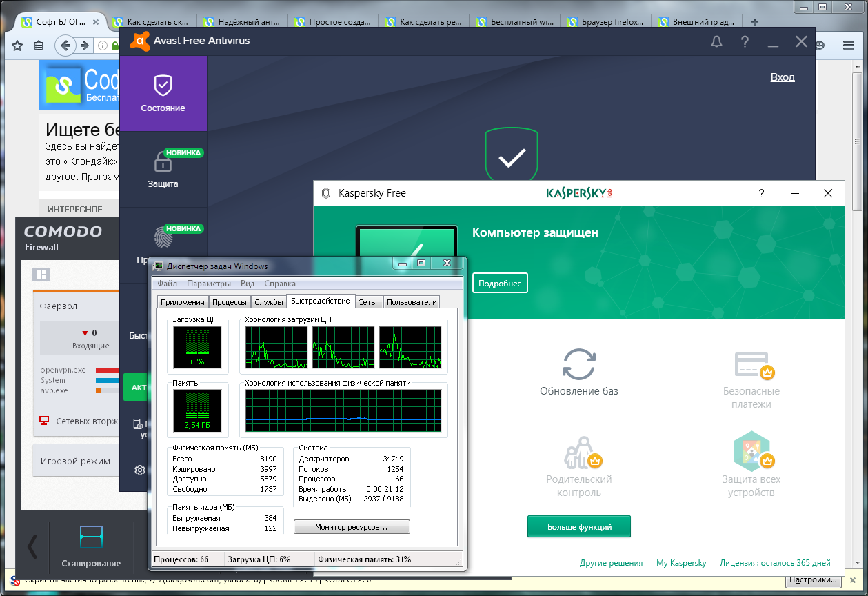The width and height of the screenshot is (868, 596).
Task: Switch to the Приложения tab in Task Manager
Action: point(183,301)
